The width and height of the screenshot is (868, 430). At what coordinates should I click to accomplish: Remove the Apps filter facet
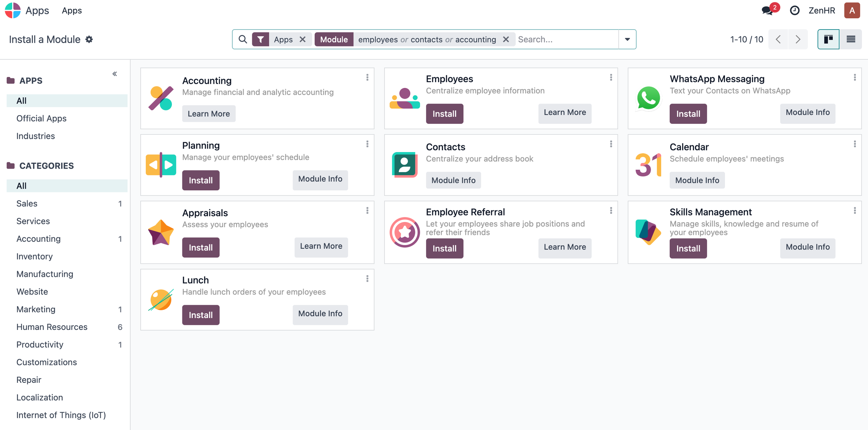pyautogui.click(x=303, y=39)
